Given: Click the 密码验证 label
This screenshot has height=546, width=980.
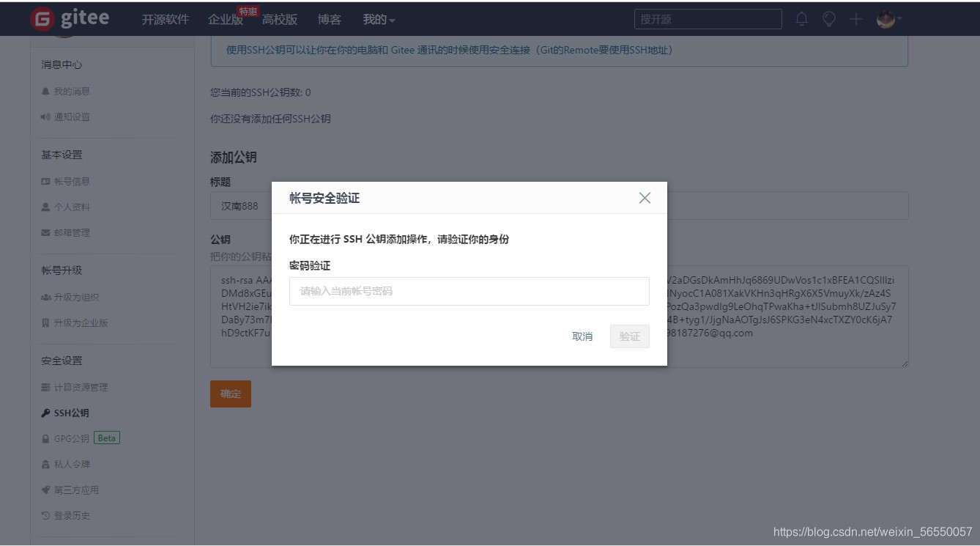Looking at the screenshot, I should tap(310, 265).
